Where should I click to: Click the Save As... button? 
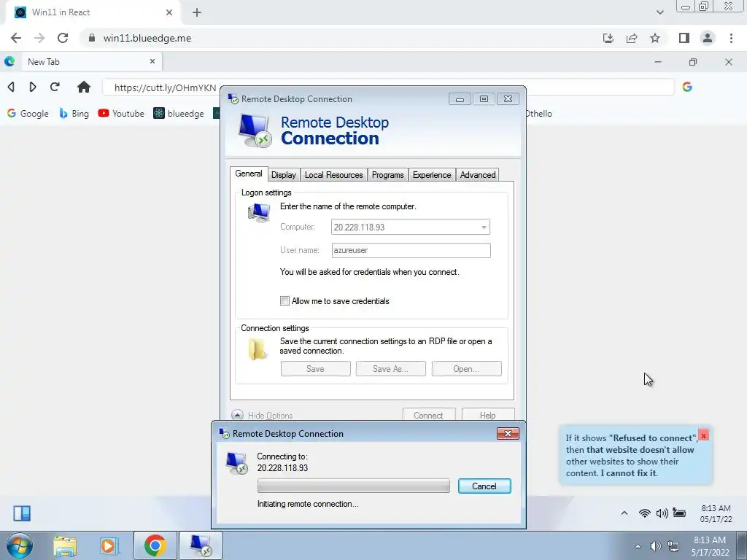pyautogui.click(x=391, y=368)
